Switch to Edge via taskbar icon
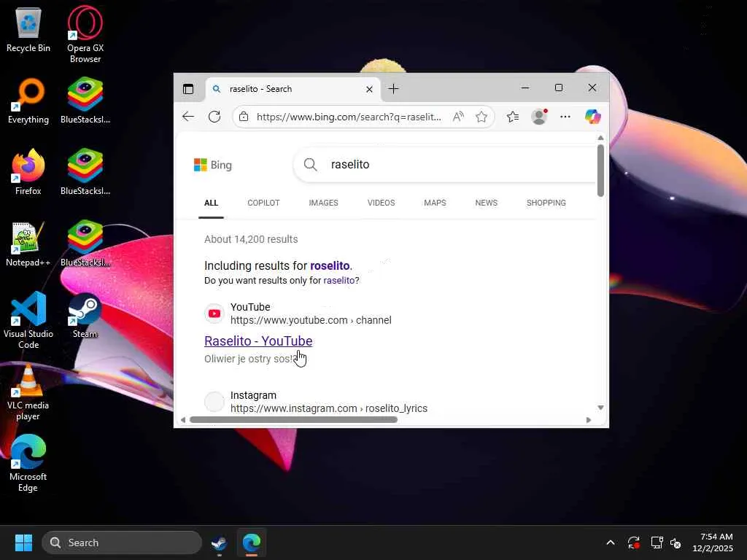The image size is (747, 560). (252, 542)
